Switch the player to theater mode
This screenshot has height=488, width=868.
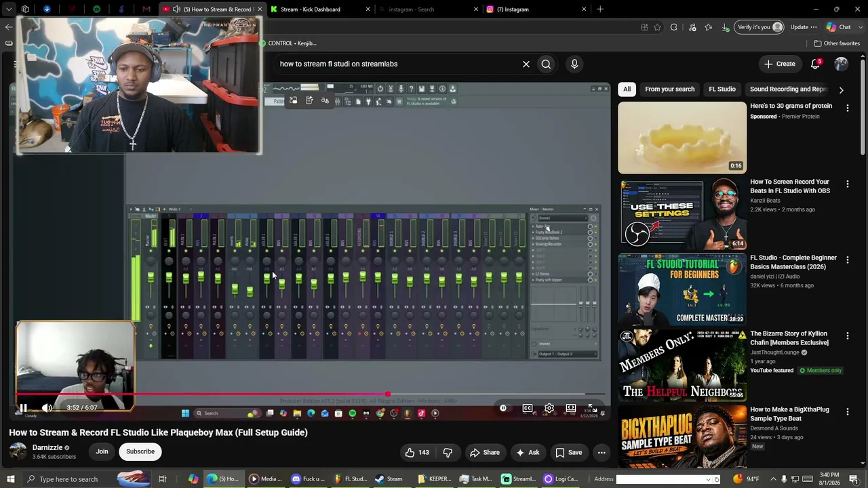pyautogui.click(x=571, y=408)
